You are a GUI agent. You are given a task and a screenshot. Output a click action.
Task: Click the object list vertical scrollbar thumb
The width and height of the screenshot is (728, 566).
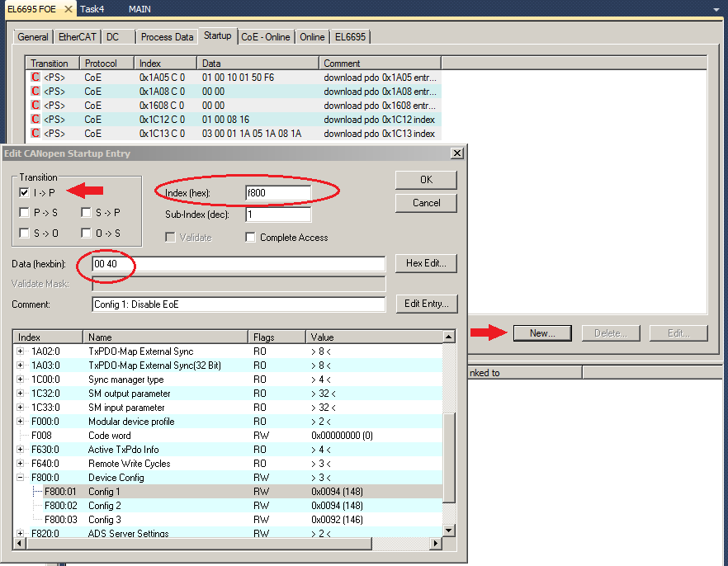[448, 457]
